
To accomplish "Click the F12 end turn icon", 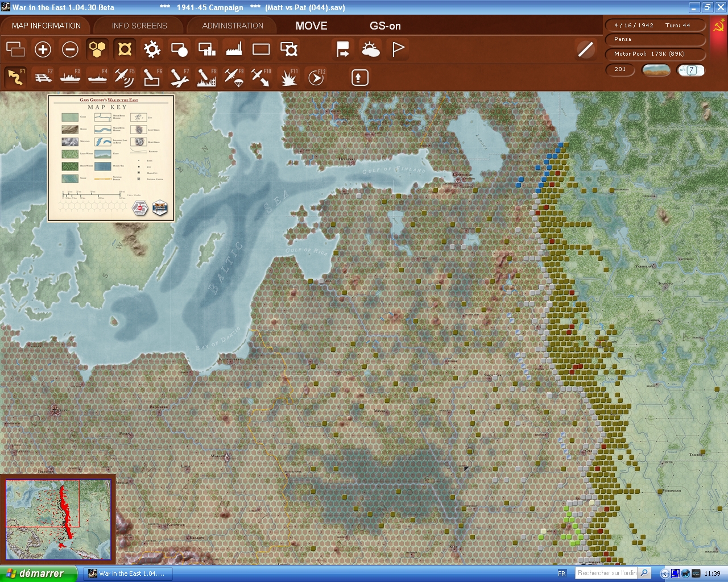I will click(x=316, y=77).
